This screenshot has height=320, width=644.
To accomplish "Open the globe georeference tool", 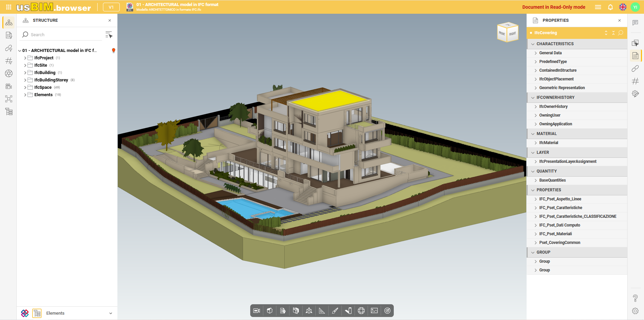I will tap(361, 311).
